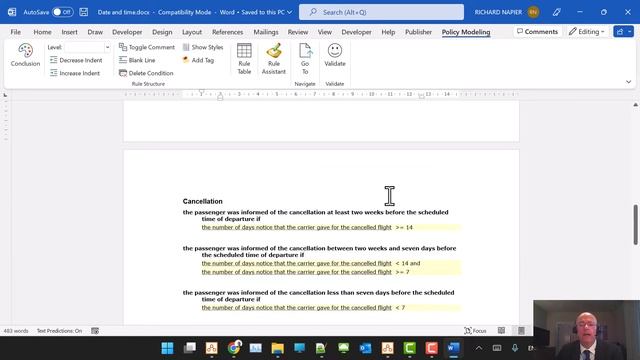Open the View tab
The image size is (640, 360).
[x=324, y=32]
